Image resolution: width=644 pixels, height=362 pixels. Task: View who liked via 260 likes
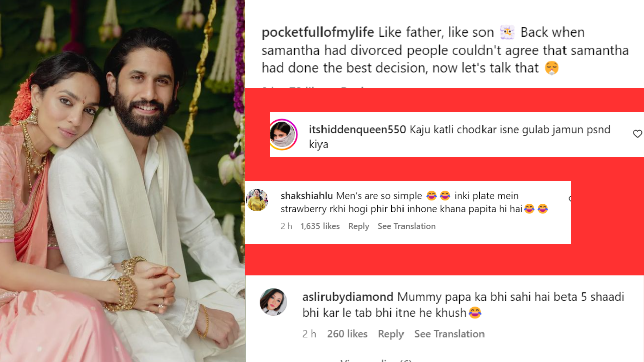point(347,334)
